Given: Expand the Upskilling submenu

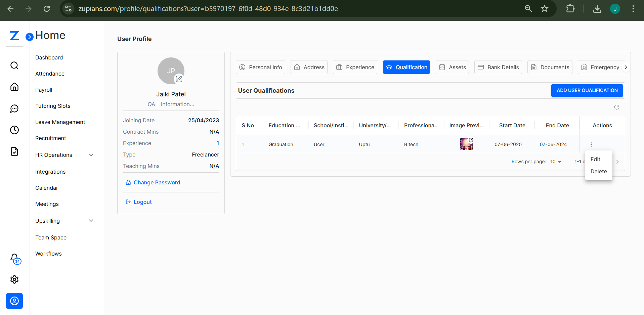Looking at the screenshot, I should 91,221.
